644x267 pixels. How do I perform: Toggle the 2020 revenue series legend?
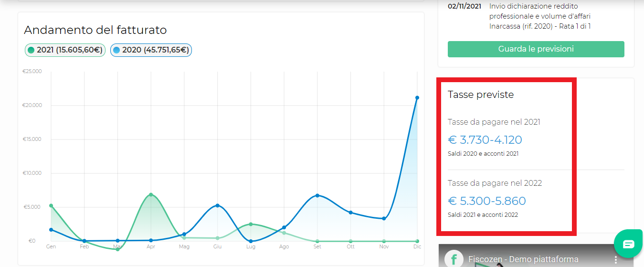click(151, 50)
